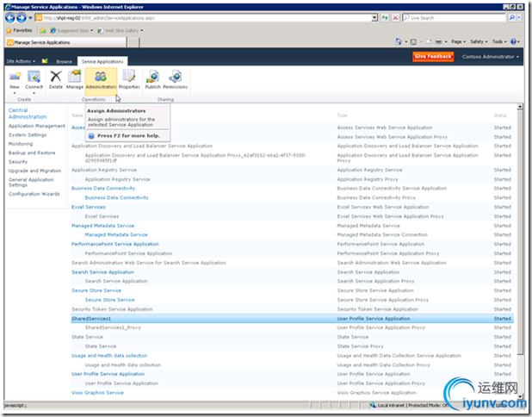532x417 pixels.
Task: Open Central Administration link
Action: [28, 114]
